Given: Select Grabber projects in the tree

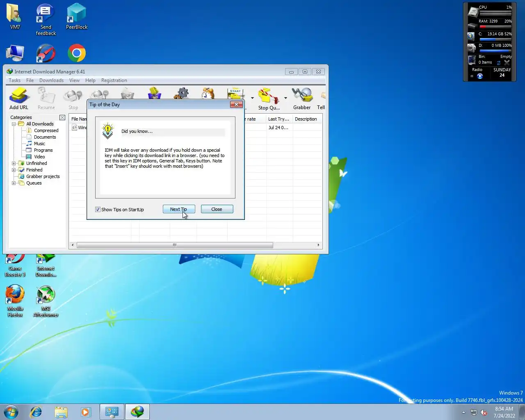Looking at the screenshot, I should [x=43, y=176].
